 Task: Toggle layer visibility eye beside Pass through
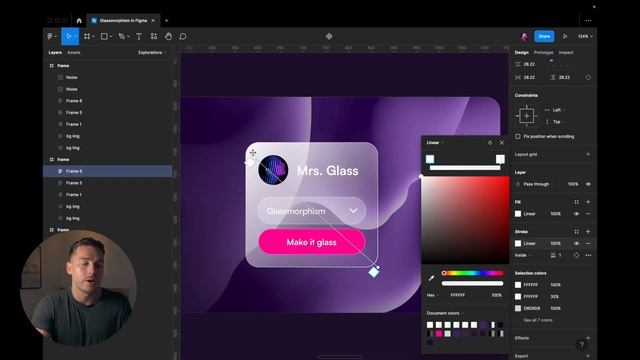click(588, 184)
